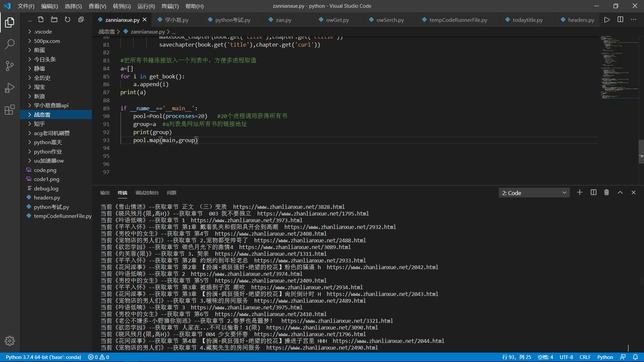Switch to the owGet.py tab

[337, 20]
